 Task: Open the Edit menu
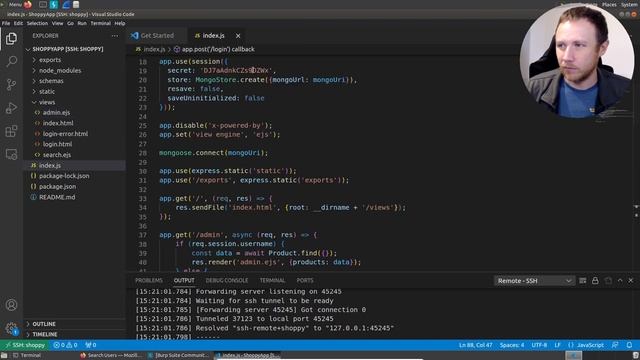[x=18, y=24]
